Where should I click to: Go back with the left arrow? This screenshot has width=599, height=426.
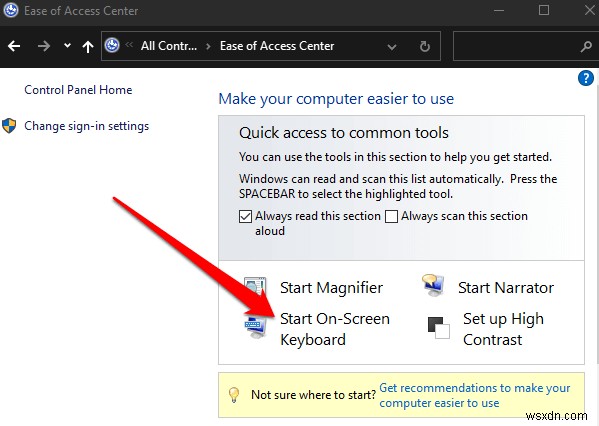point(14,46)
